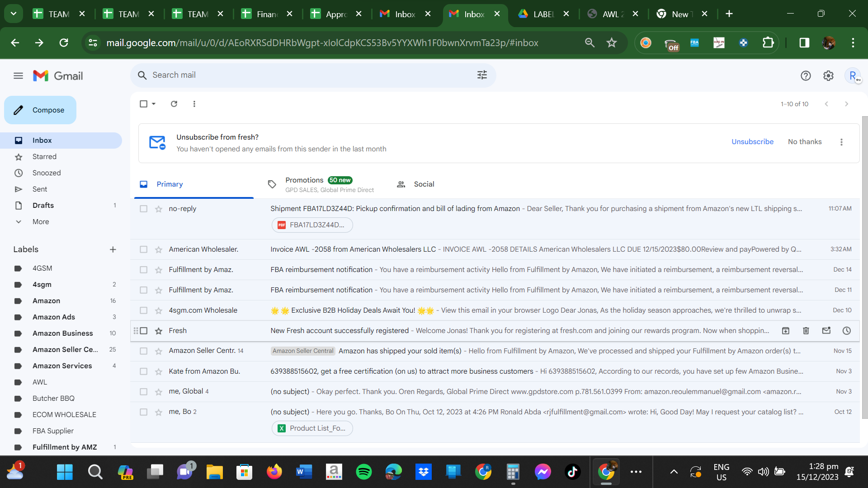
Task: Show hidden icons in the system tray
Action: pos(674,472)
